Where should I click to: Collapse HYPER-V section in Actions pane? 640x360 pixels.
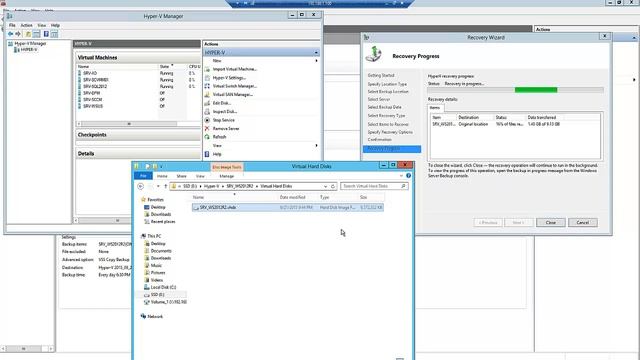coord(316,53)
